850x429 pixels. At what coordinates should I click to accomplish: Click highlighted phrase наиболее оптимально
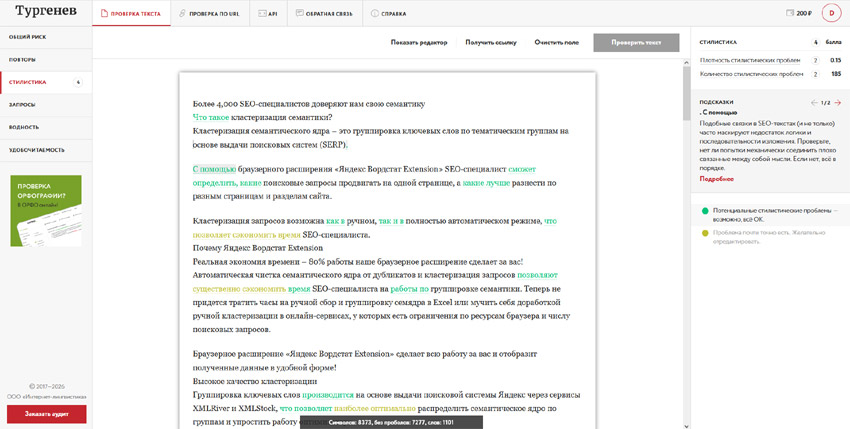pyautogui.click(x=375, y=408)
